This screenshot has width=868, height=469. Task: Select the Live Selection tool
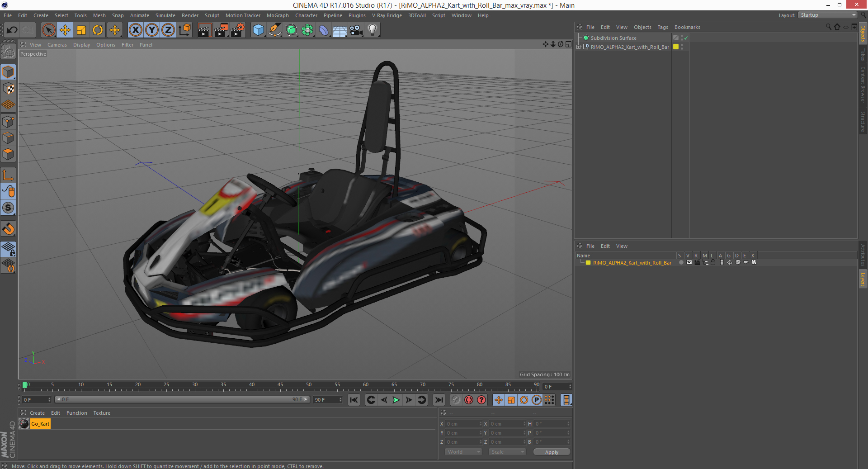(x=48, y=30)
